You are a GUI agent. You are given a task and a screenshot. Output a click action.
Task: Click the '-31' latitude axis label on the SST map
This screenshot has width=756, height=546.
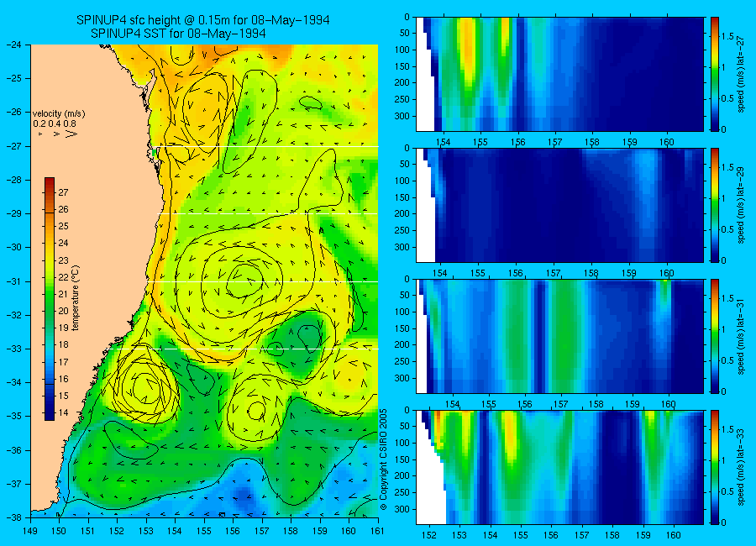[x=14, y=281]
